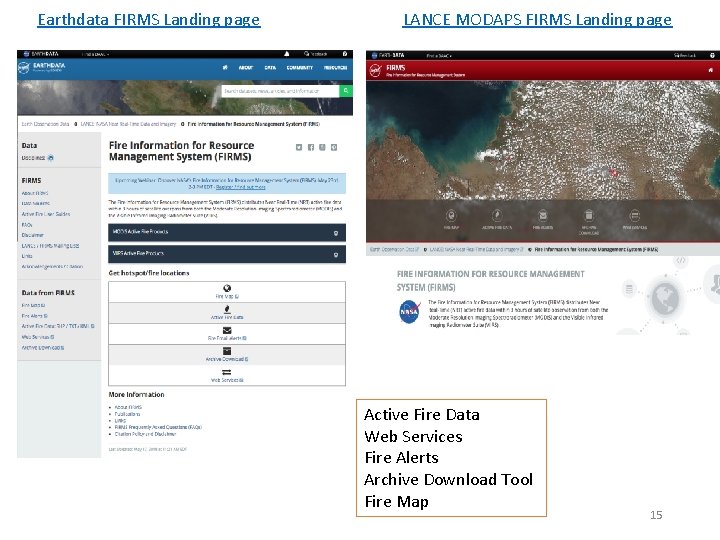Click the grey globe graphic on the LANCE page
This screenshot has width=720, height=540.
coord(665,298)
